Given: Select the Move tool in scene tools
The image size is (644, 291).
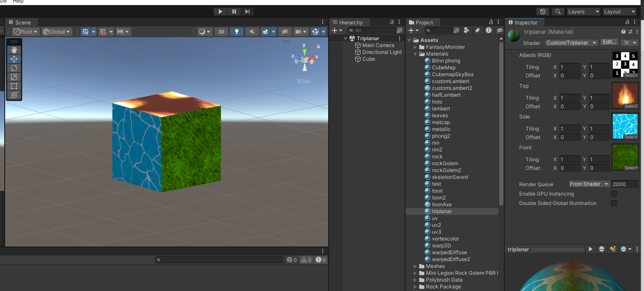Looking at the screenshot, I should 14,59.
